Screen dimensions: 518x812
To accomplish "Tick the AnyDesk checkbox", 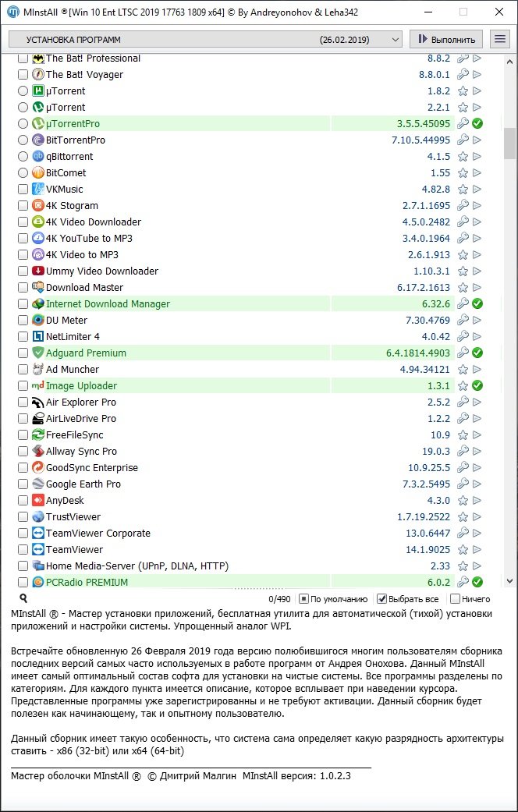I will coord(23,501).
